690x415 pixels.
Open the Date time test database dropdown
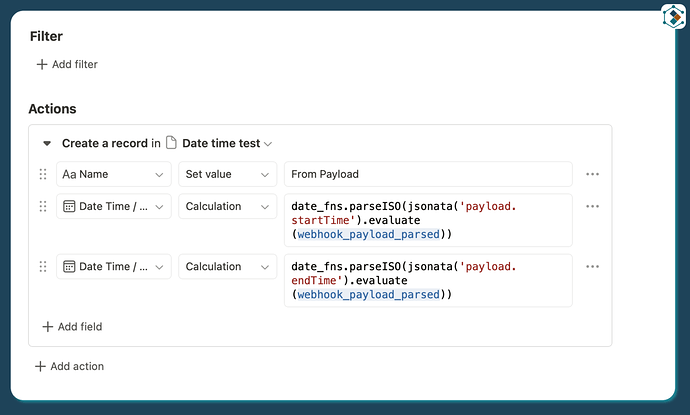coord(227,143)
